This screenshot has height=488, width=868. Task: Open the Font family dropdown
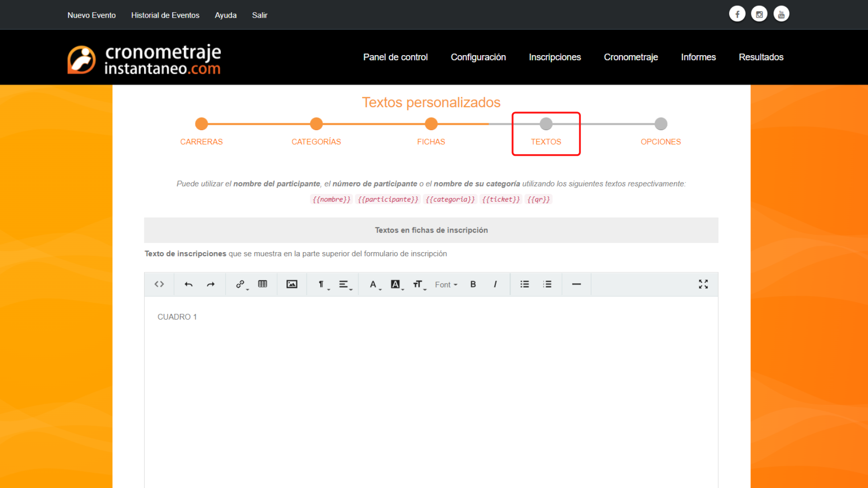(x=446, y=284)
